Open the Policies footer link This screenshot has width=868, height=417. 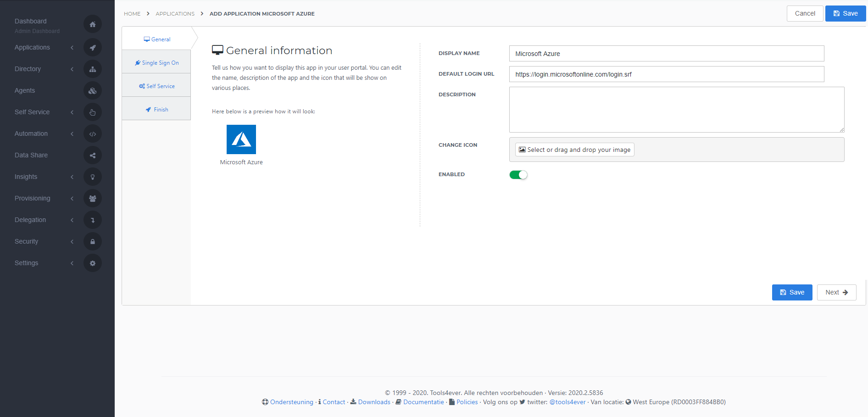[x=467, y=402]
